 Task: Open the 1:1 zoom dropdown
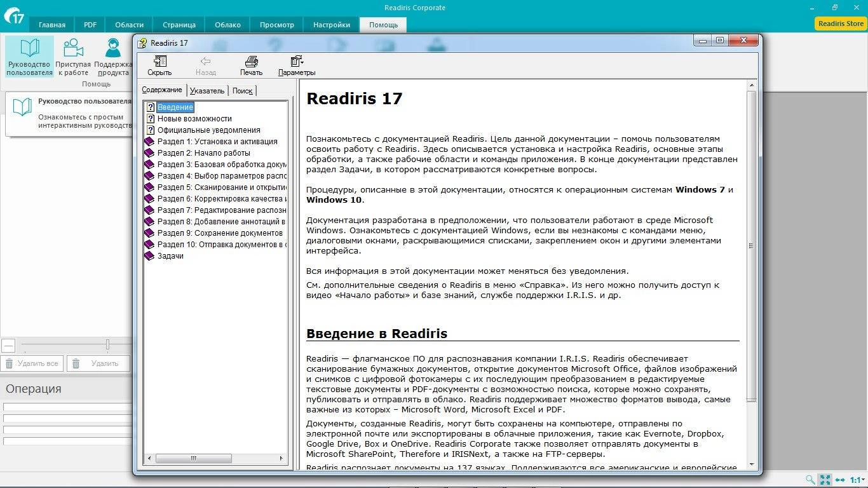[857, 480]
